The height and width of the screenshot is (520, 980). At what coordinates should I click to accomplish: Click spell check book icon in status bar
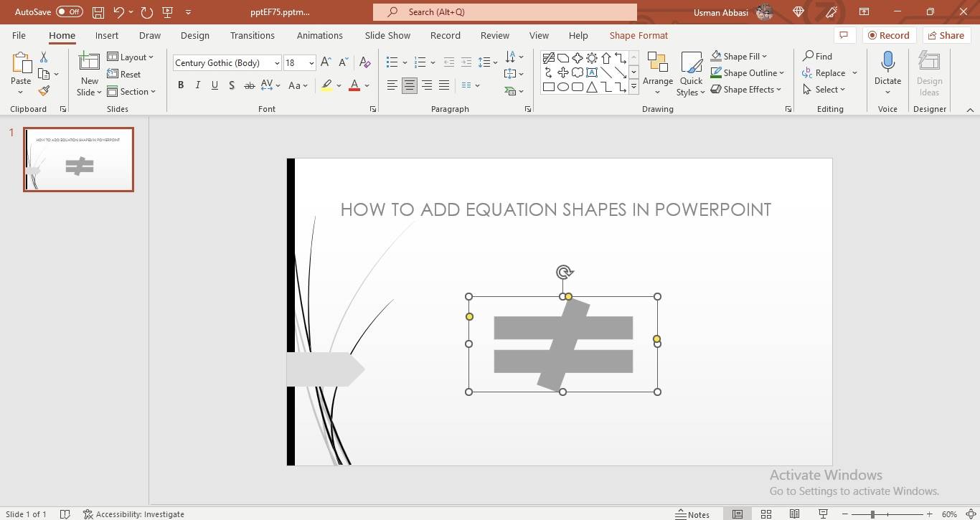pos(65,514)
